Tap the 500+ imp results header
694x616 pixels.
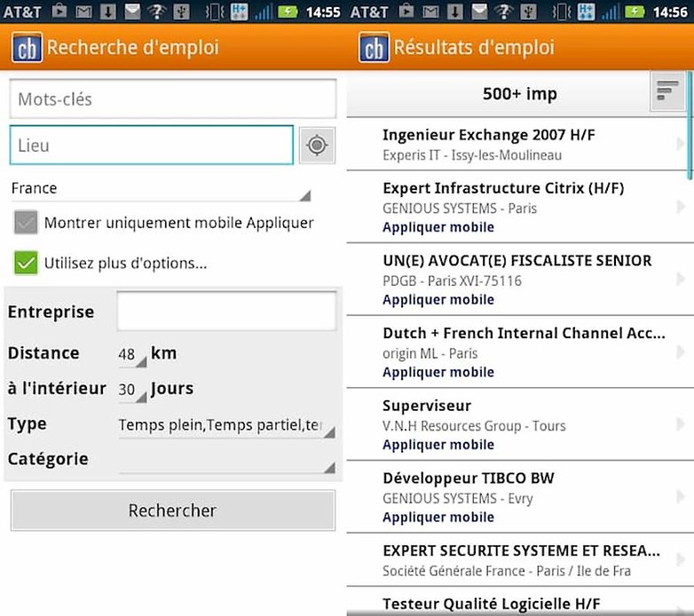[520, 94]
